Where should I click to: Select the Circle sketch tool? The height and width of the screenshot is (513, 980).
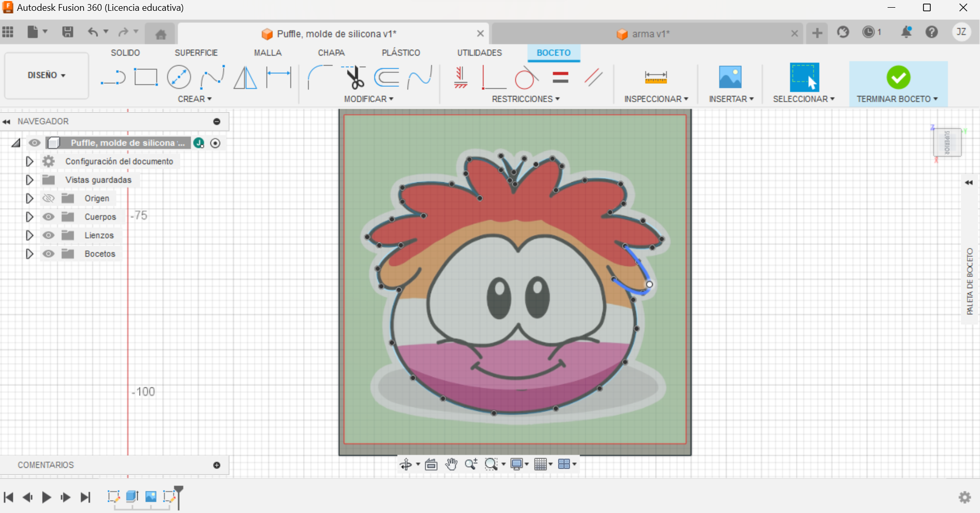[x=179, y=78]
